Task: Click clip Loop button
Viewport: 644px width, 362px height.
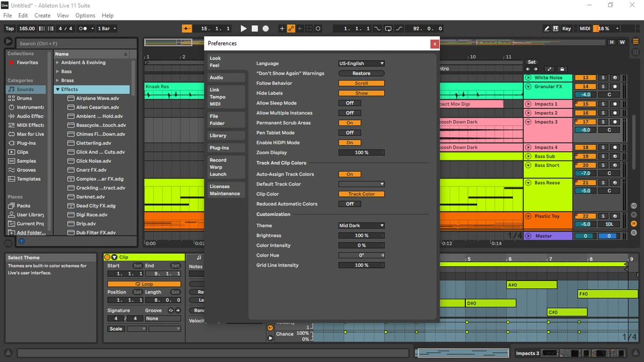Action: (144, 284)
